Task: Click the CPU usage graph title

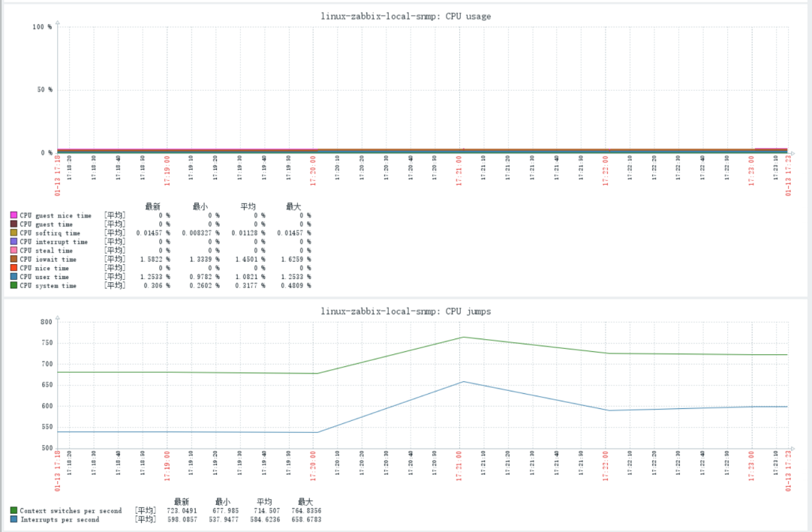Action: click(x=406, y=16)
